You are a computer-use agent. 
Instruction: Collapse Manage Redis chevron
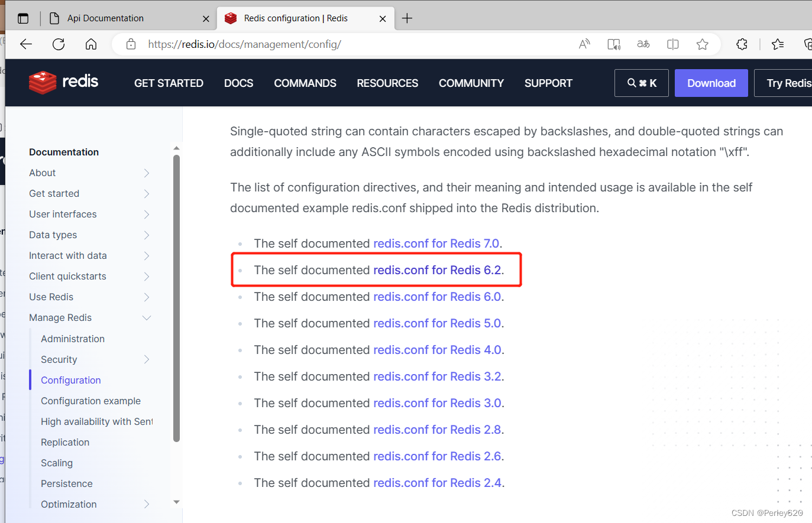click(147, 318)
